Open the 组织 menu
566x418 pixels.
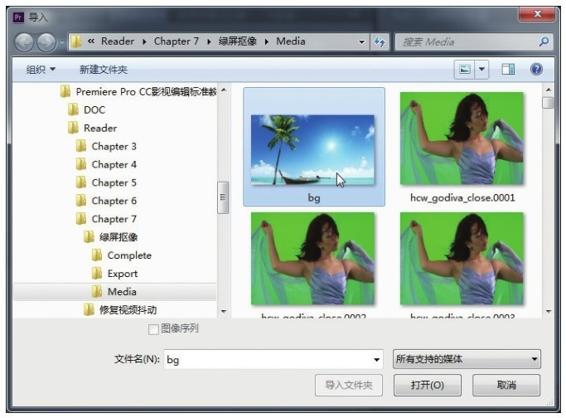[x=41, y=69]
